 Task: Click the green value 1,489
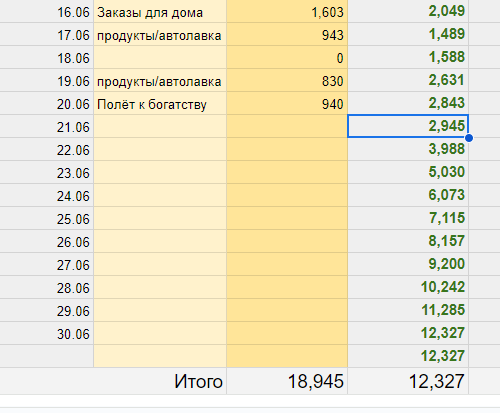coord(408,34)
